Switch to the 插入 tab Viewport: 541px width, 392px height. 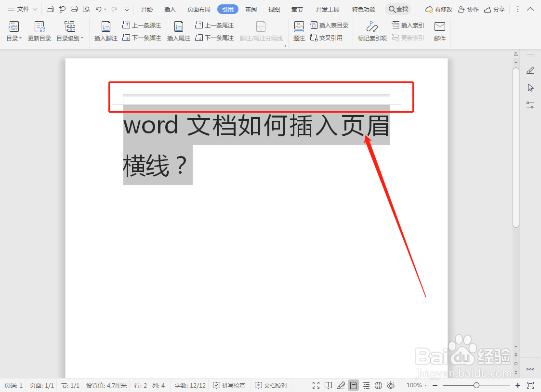coord(170,9)
